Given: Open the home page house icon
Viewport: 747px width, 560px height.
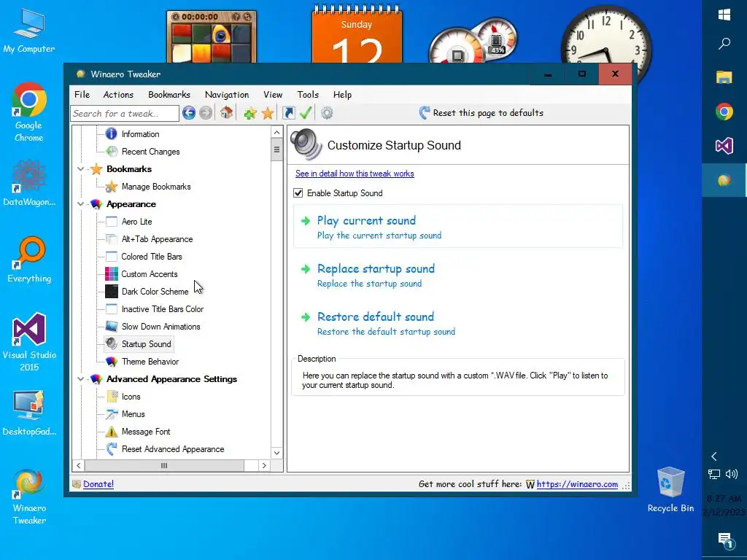Looking at the screenshot, I should point(226,113).
